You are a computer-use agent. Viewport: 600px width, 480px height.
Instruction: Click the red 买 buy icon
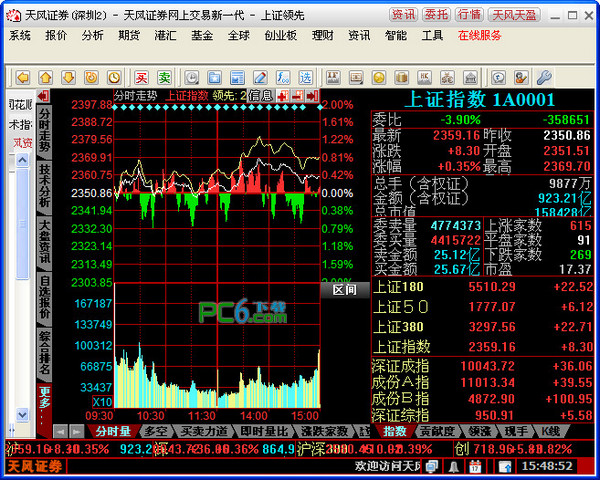141,78
